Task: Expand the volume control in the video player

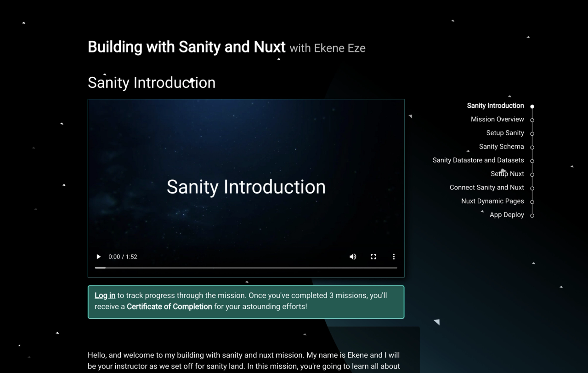Action: click(x=353, y=257)
